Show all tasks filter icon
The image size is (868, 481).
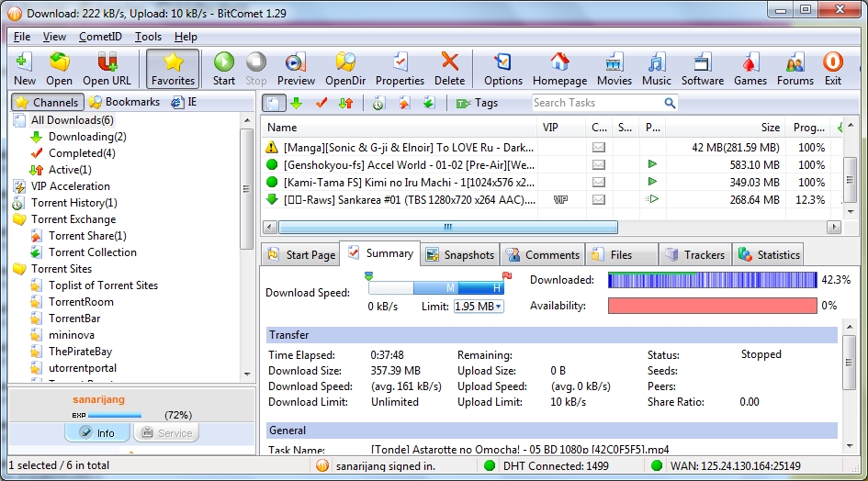pos(274,103)
